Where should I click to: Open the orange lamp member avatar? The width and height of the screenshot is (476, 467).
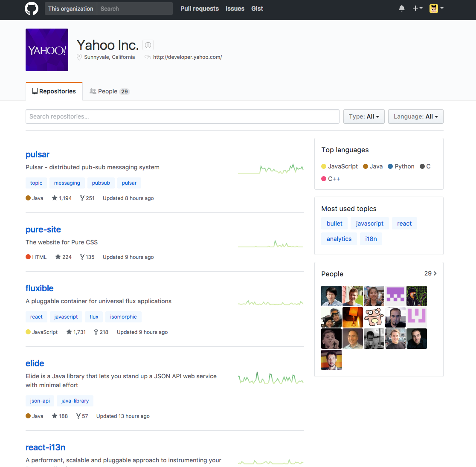pos(352,317)
